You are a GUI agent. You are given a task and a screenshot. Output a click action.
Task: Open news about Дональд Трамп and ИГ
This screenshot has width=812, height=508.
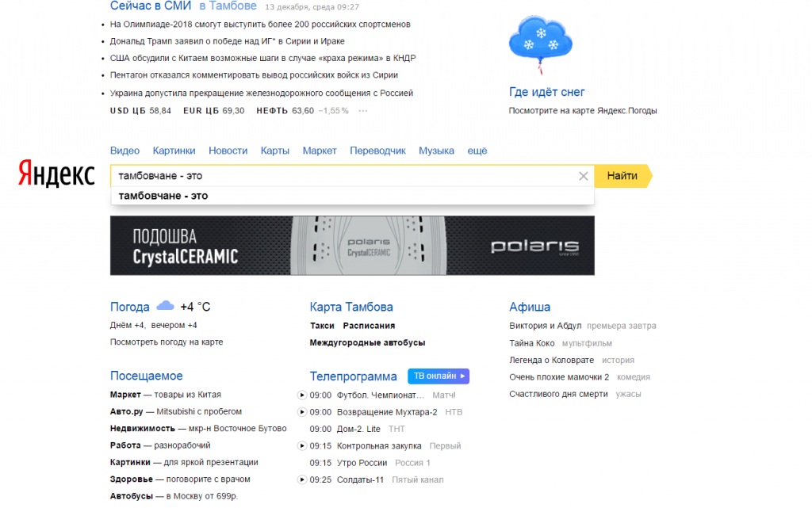(228, 41)
